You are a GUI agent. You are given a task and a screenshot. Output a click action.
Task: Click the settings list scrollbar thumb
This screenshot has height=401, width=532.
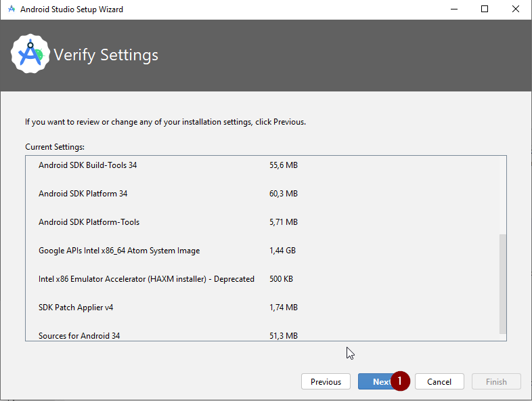point(502,284)
